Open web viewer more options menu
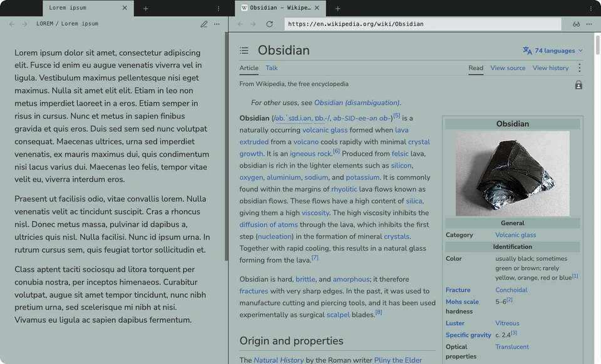This screenshot has width=601, height=364. coord(589,24)
